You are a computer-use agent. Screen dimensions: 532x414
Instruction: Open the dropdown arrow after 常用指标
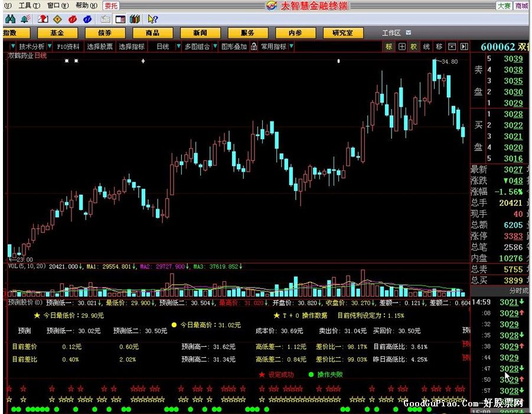point(292,46)
